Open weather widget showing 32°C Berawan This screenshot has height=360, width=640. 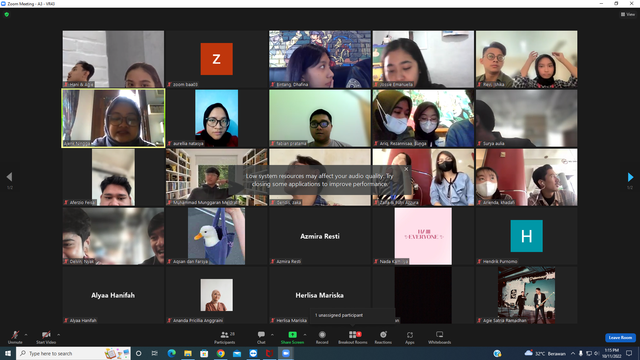(545, 353)
